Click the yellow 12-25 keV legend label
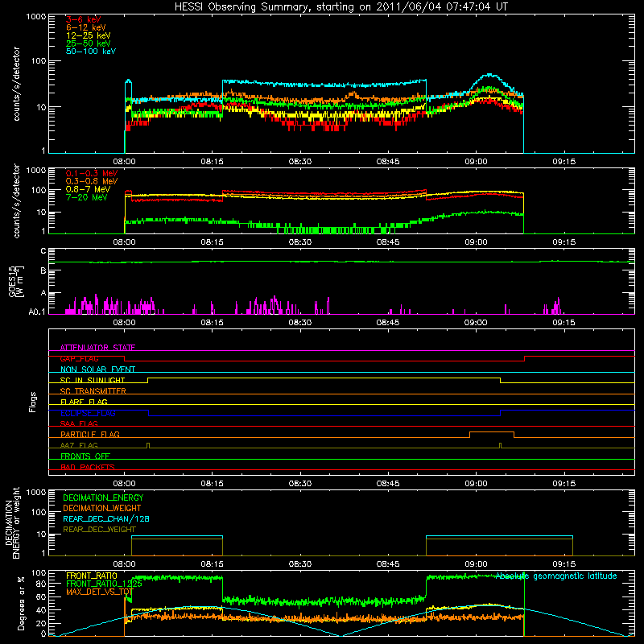This screenshot has width=644, height=644. 88,35
